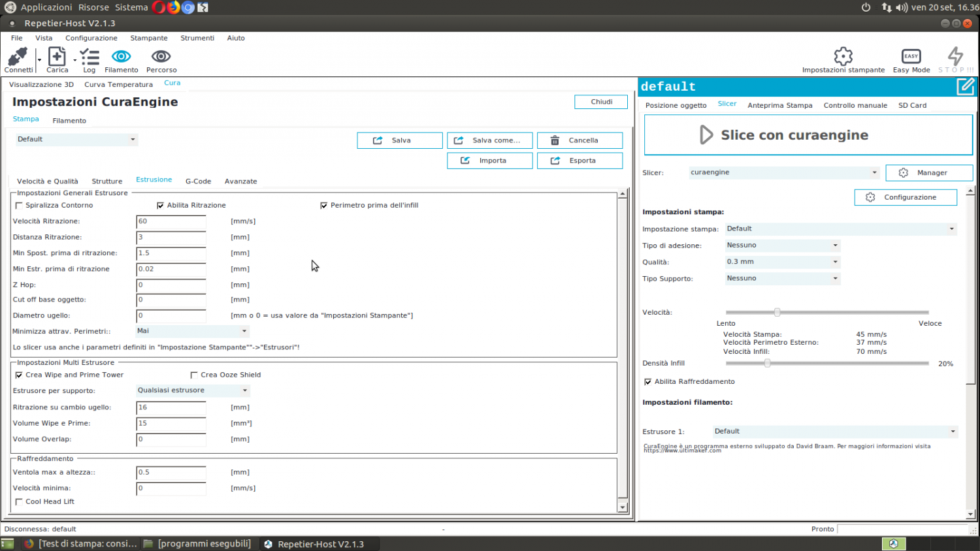Click the Densità Infill slider handle
The height and width of the screenshot is (551, 980).
click(x=768, y=363)
